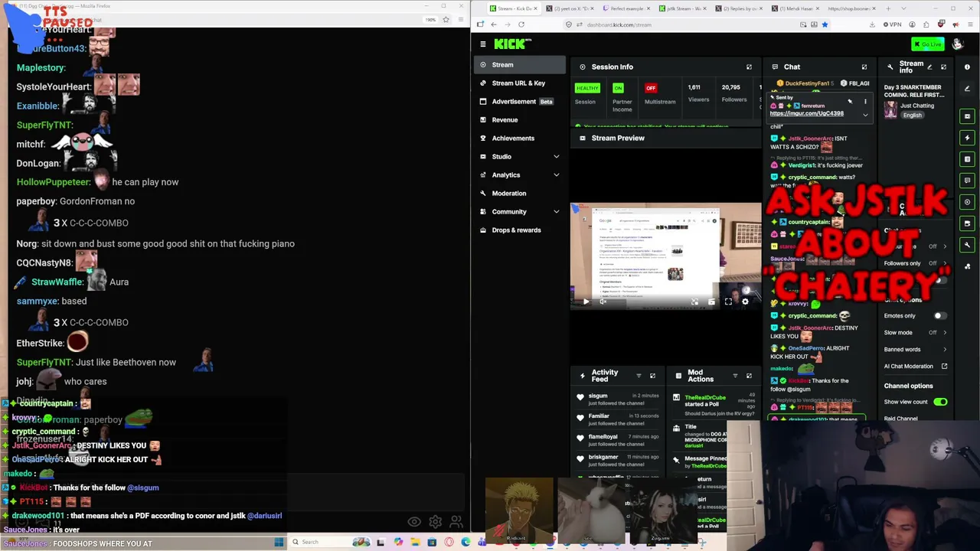Screen dimensions: 980x551
Task: Expand the Session Info panel
Action: tap(749, 67)
